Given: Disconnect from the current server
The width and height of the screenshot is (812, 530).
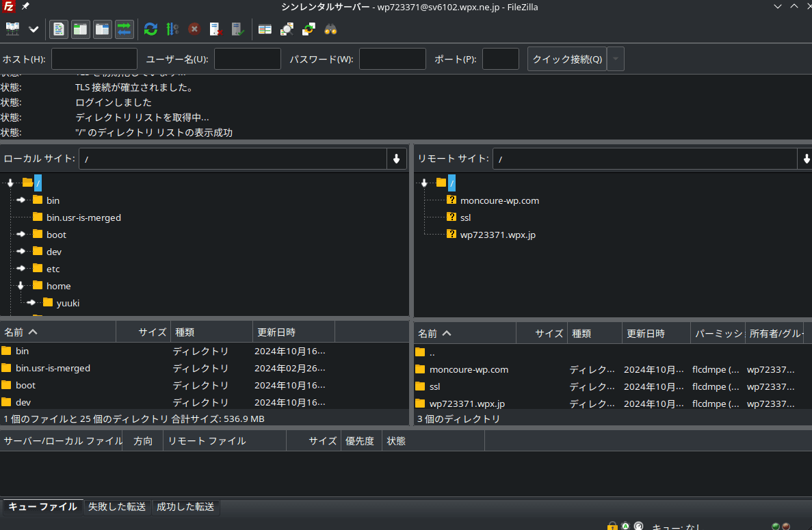Looking at the screenshot, I should 216,29.
